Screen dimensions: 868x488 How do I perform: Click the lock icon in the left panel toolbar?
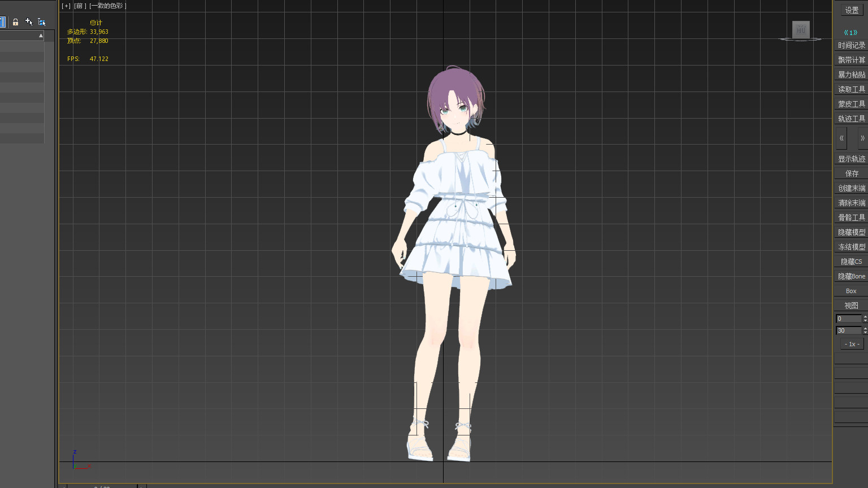[15, 22]
